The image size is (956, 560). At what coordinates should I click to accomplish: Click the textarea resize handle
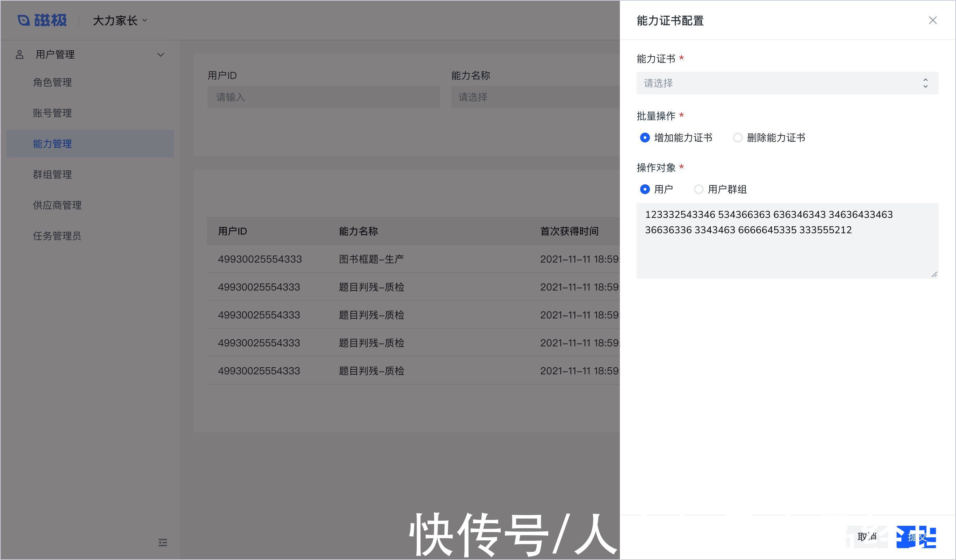tap(934, 274)
